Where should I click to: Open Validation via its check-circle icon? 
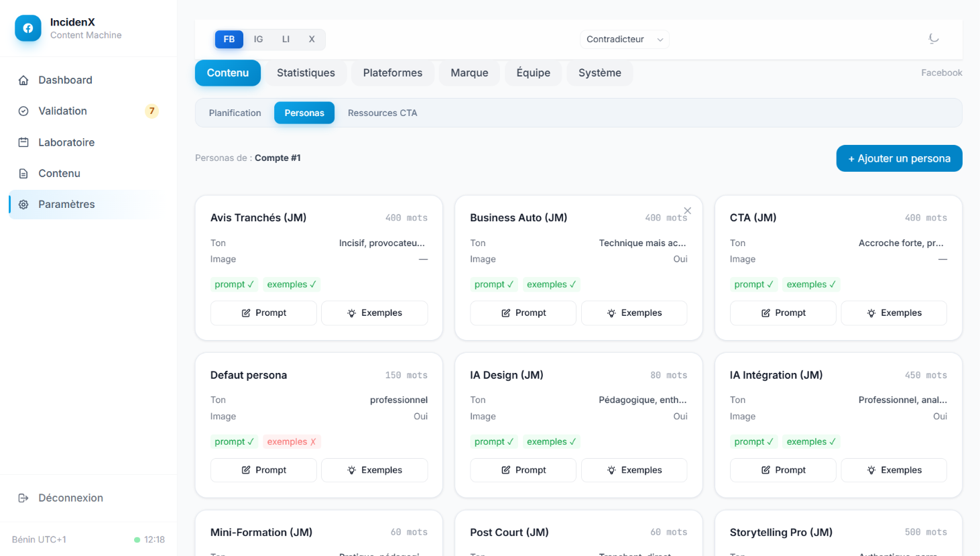(23, 111)
